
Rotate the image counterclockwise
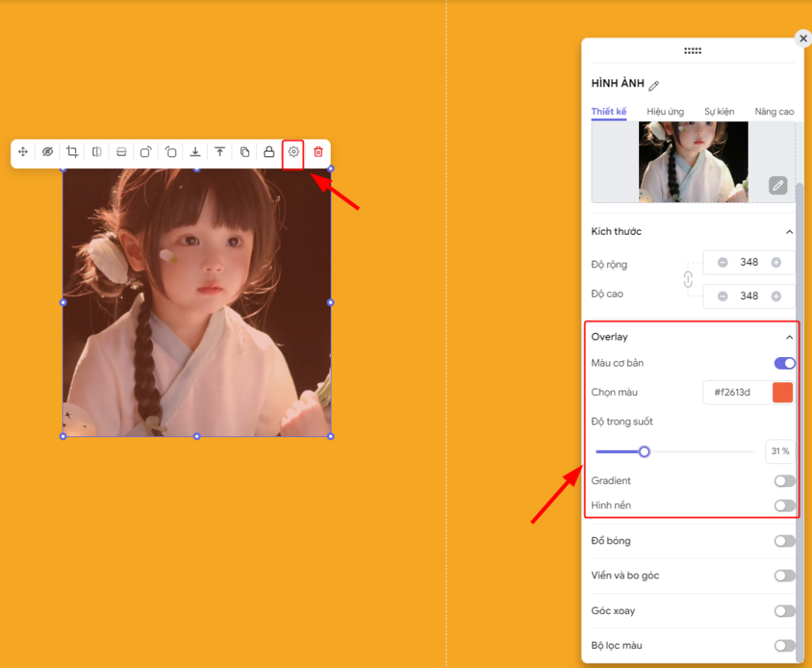[170, 152]
